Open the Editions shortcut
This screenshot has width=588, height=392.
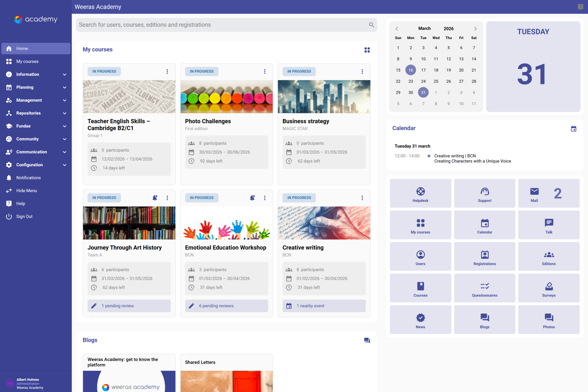[548, 256]
